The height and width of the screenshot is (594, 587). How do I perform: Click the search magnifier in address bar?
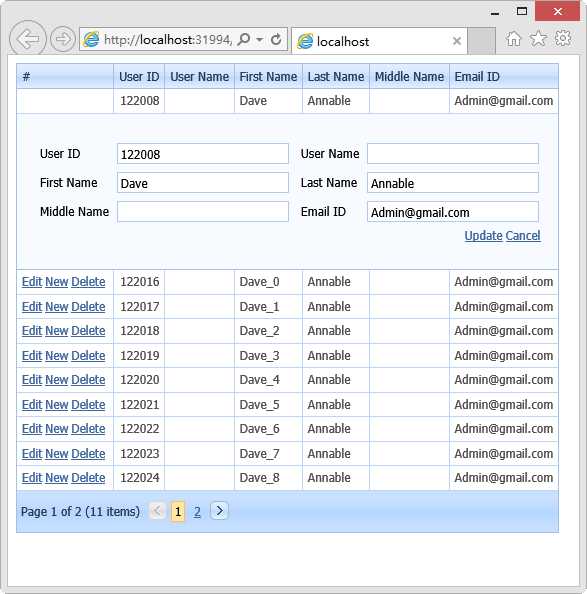click(x=244, y=39)
